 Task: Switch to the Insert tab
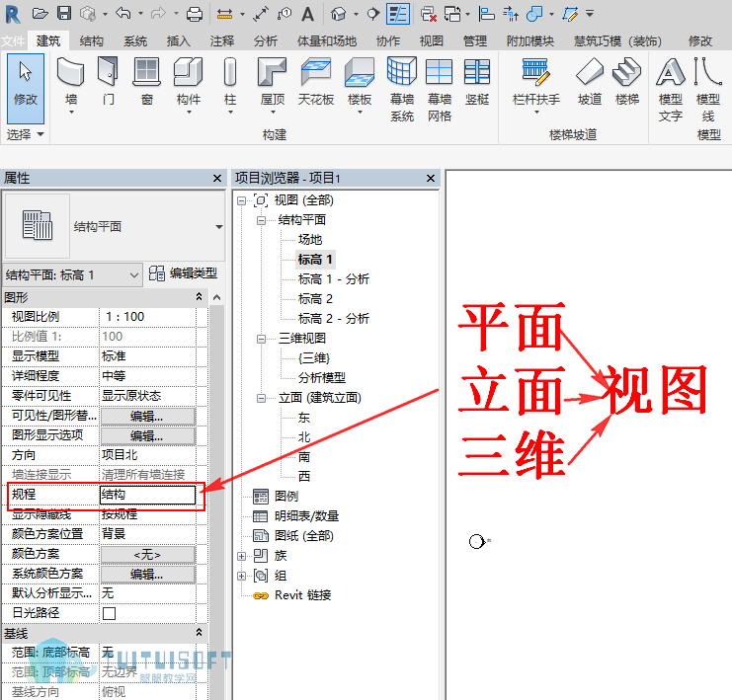tap(179, 41)
